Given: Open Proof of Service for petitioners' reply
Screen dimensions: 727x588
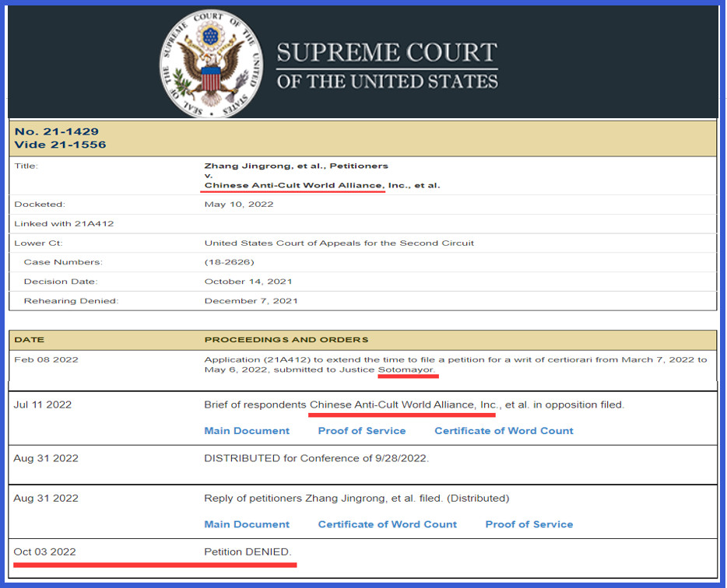Looking at the screenshot, I should pyautogui.click(x=529, y=524).
